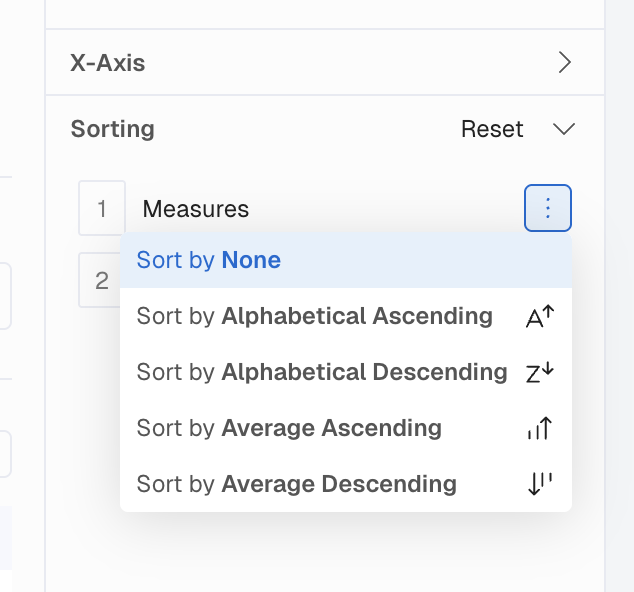Click the number 2 order box
The height and width of the screenshot is (592, 634).
[x=99, y=280]
